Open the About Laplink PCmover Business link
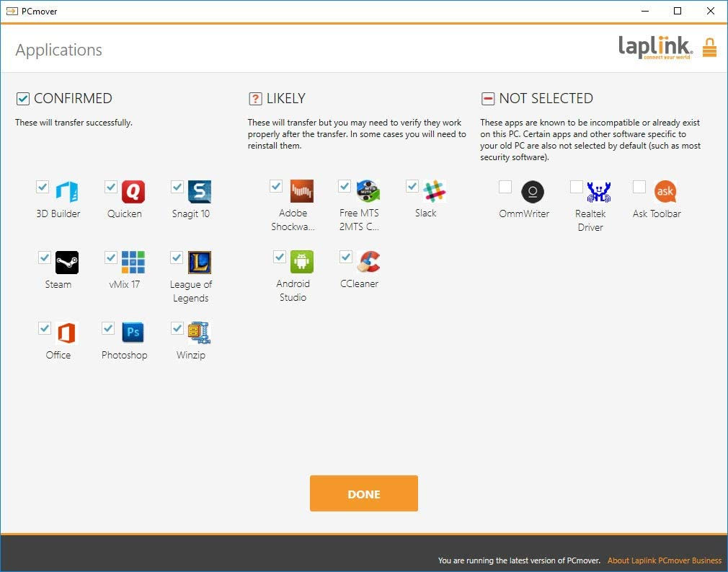 click(664, 560)
